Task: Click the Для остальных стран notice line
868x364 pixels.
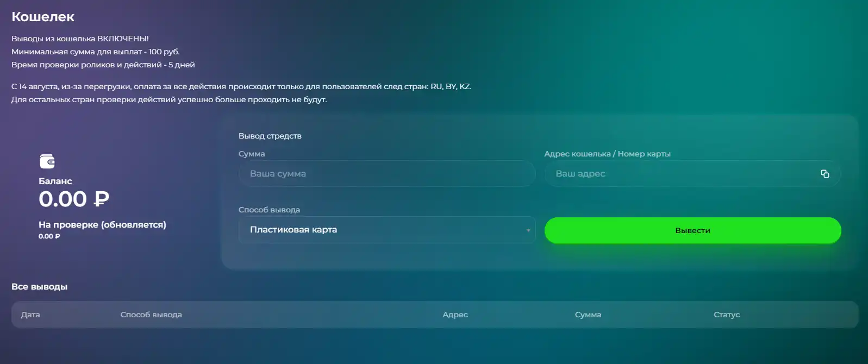Action: pyautogui.click(x=169, y=99)
